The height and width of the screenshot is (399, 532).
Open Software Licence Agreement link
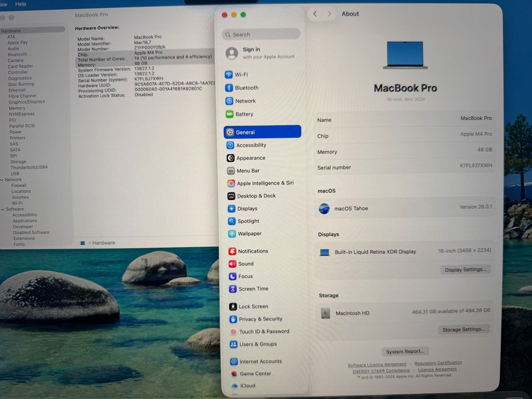pos(376,364)
